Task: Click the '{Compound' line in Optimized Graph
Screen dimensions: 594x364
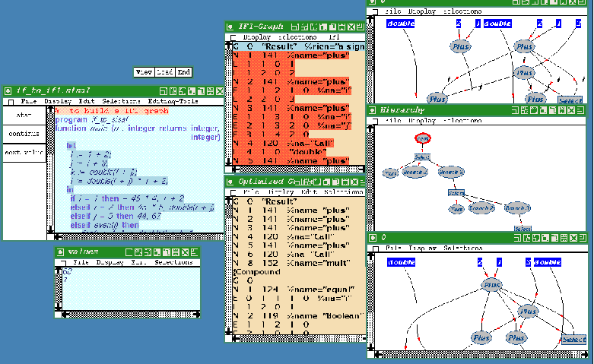Action: (257, 272)
